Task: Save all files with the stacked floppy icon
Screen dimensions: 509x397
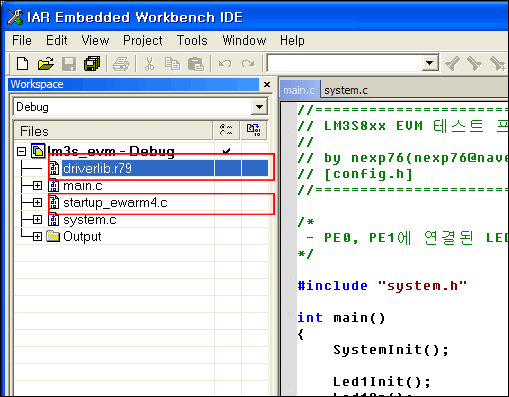Action: (92, 63)
